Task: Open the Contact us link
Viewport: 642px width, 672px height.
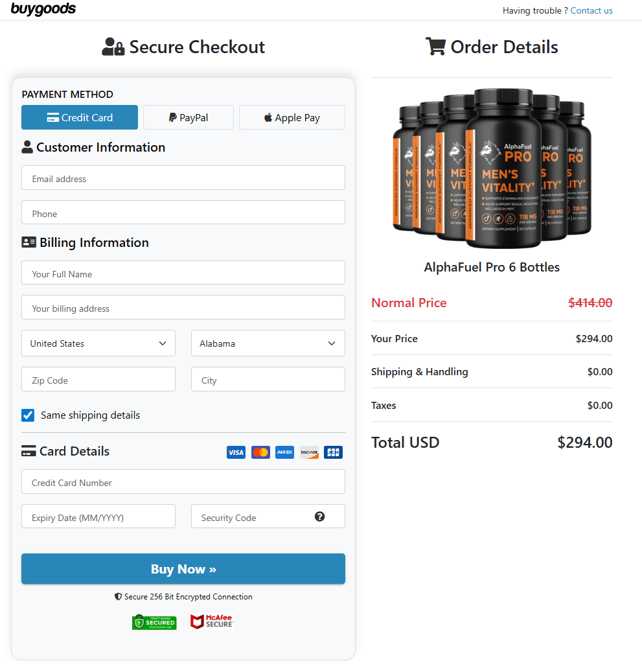Action: pos(591,10)
